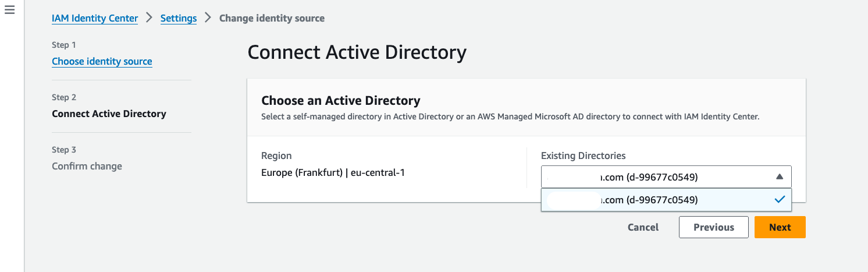This screenshot has width=868, height=272.
Task: Click the Existing Directories field label
Action: tap(583, 156)
